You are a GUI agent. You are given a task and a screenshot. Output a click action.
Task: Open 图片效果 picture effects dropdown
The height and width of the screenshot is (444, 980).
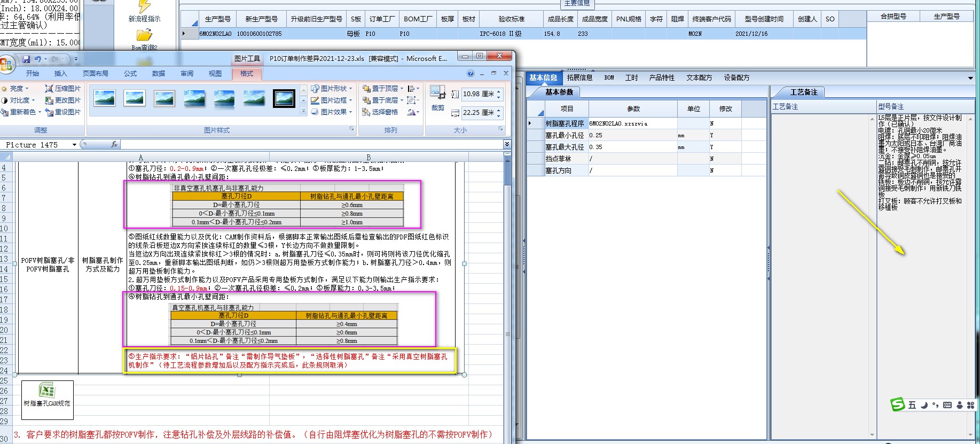332,112
